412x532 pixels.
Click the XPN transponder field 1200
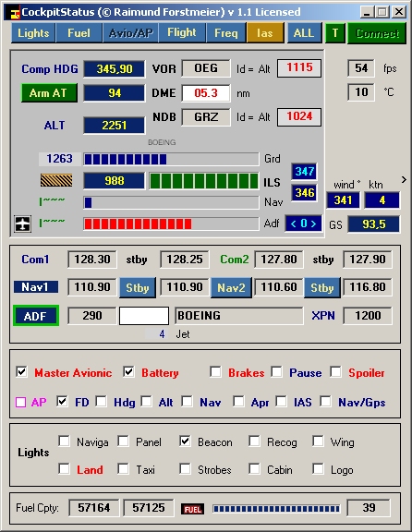pos(368,316)
